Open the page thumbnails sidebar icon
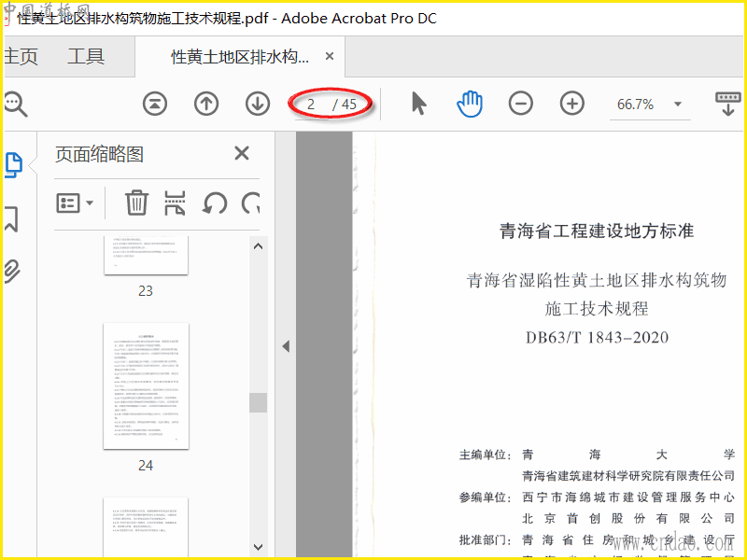 click(14, 165)
